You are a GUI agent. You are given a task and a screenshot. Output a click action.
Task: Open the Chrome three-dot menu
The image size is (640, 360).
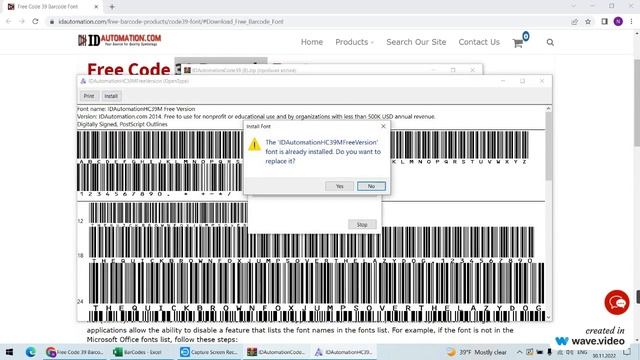pos(631,21)
